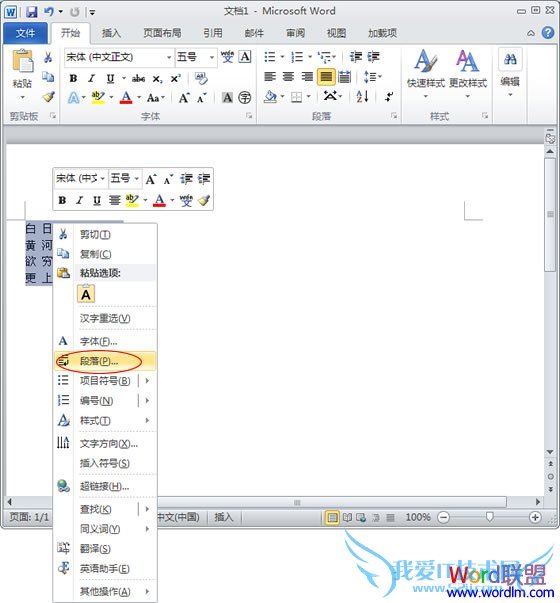This screenshot has width=560, height=603.
Task: Click ribbon Decrease Indent icon
Action: 355,57
